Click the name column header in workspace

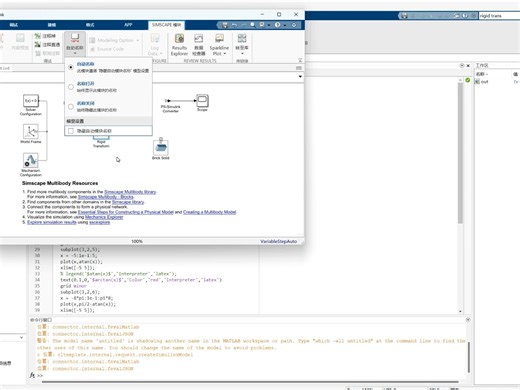(x=482, y=74)
